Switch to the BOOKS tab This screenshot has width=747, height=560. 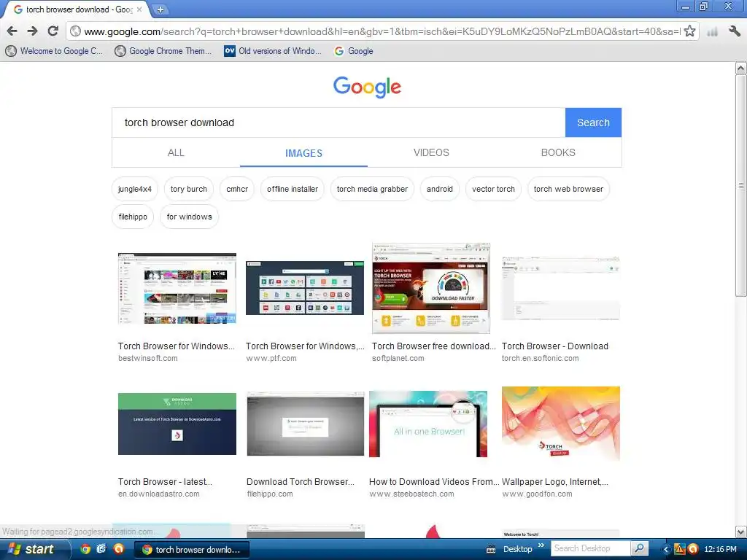tap(558, 153)
